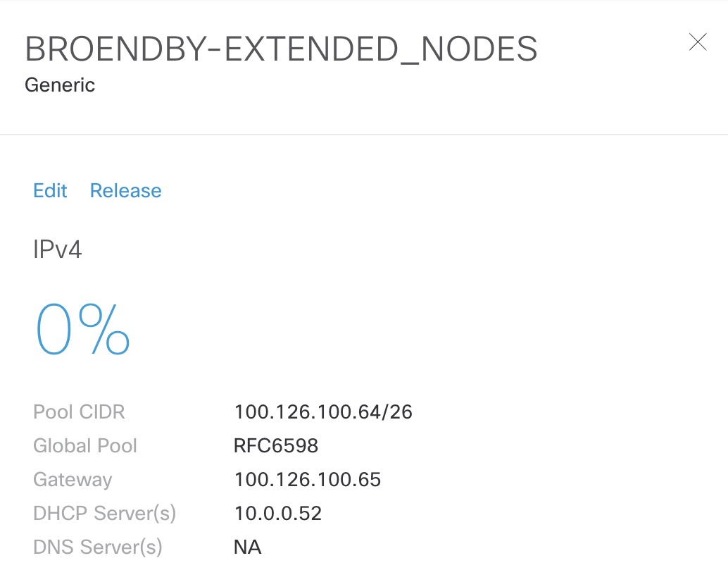Select the BROENDBY-EXTENDED_NODES pool title
Viewport: 728px width, 582px height.
point(281,49)
